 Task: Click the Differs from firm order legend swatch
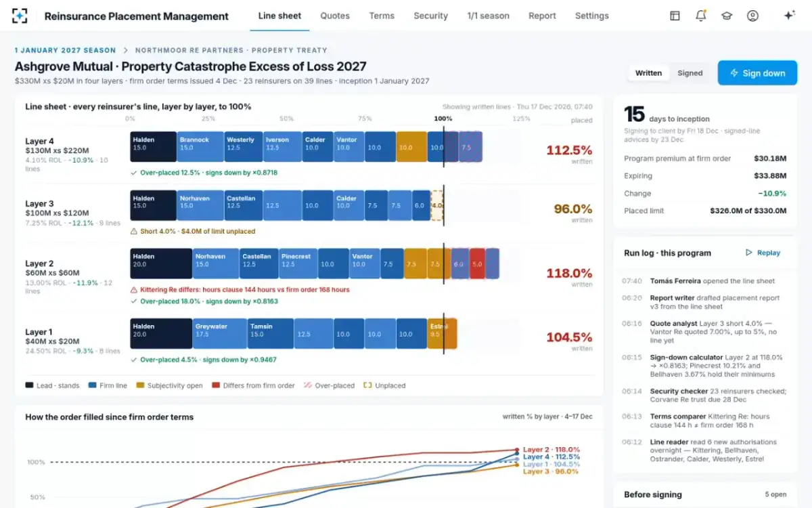click(217, 385)
